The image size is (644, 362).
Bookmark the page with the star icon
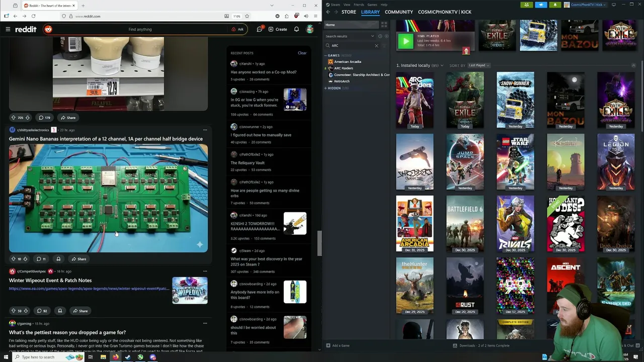point(247,16)
